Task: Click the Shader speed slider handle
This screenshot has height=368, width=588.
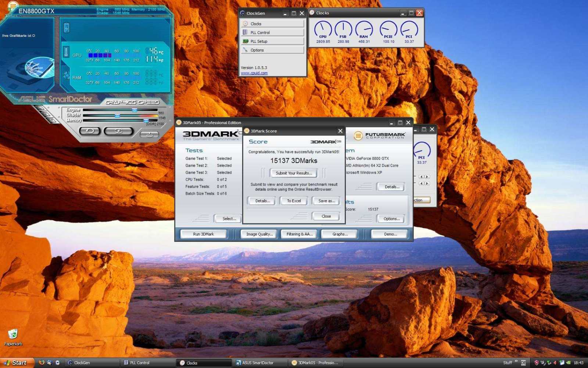Action: [117, 116]
